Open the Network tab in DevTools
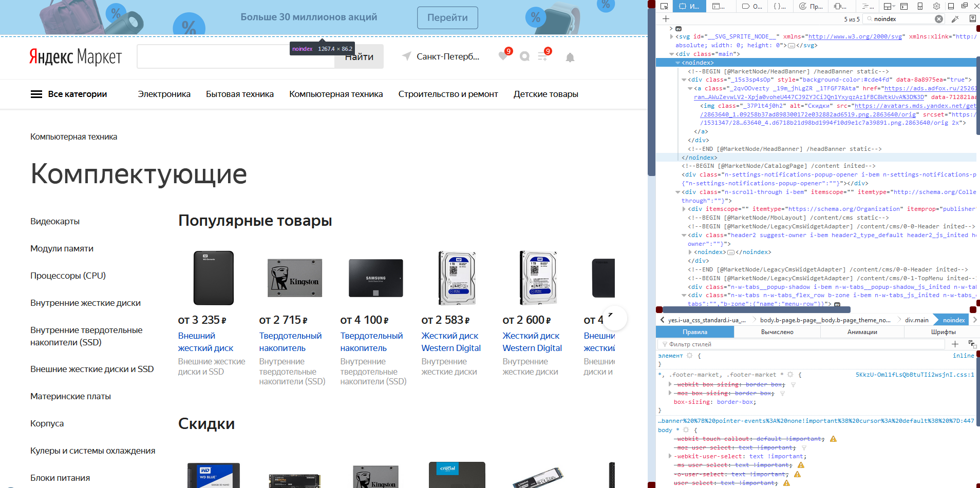The height and width of the screenshot is (488, 980). coord(868,6)
